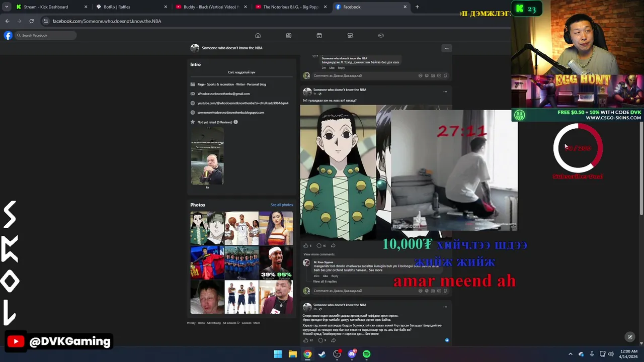Click Like under the 45m comment
The width and height of the screenshot is (644, 362).
coord(325,276)
